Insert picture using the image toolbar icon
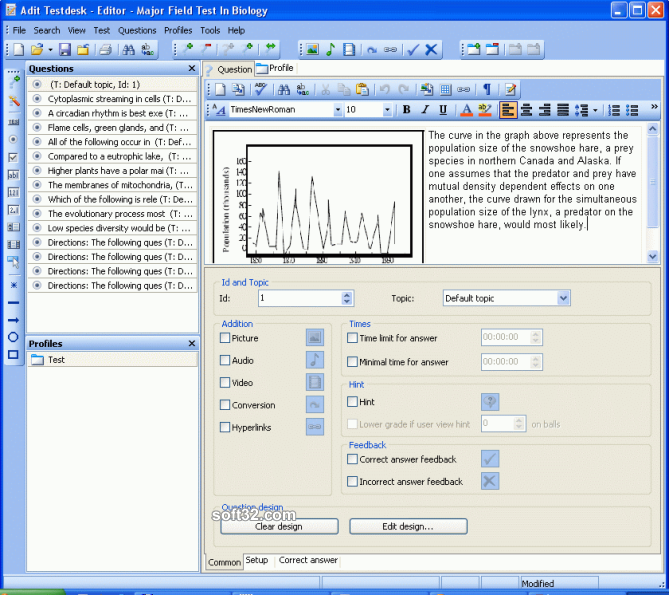 (x=312, y=49)
